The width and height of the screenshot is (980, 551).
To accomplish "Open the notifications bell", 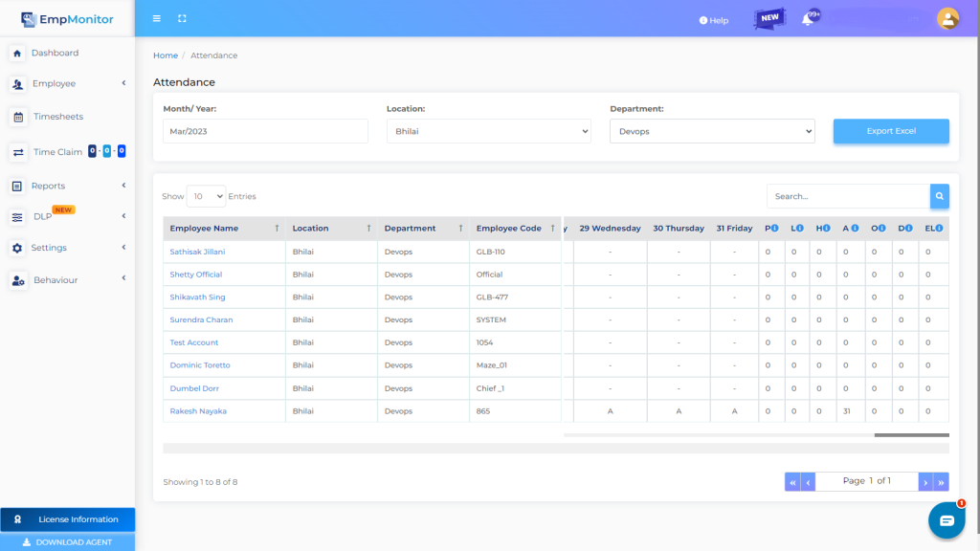I will [x=808, y=19].
